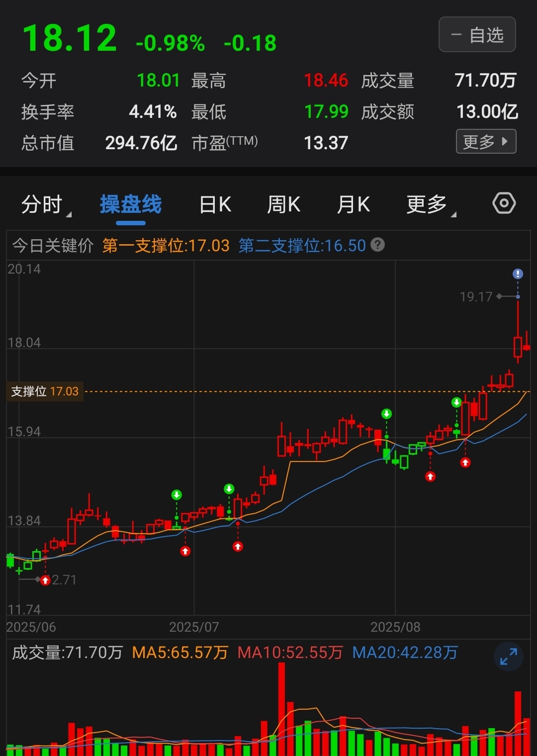
Task: Tap 今日关键价 label
Action: click(x=53, y=246)
